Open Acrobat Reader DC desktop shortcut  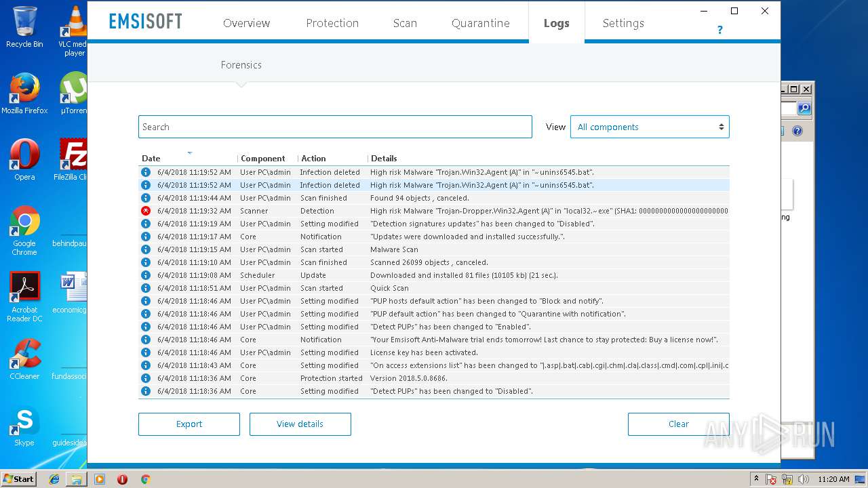[x=24, y=297]
